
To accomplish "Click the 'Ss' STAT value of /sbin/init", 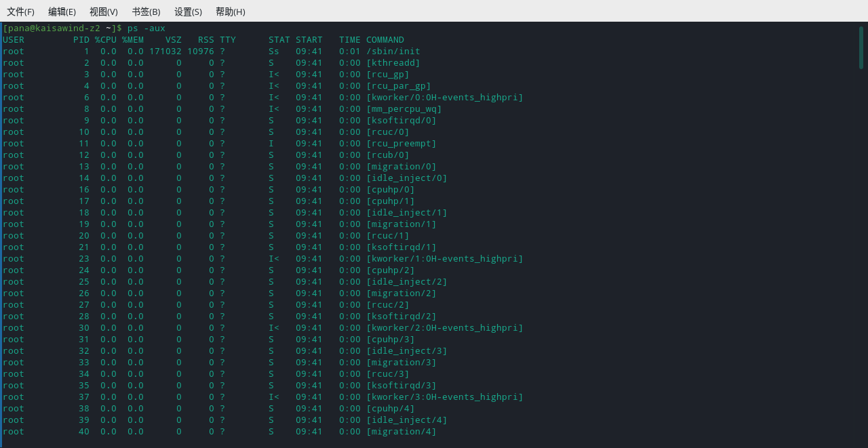I will pos(274,51).
